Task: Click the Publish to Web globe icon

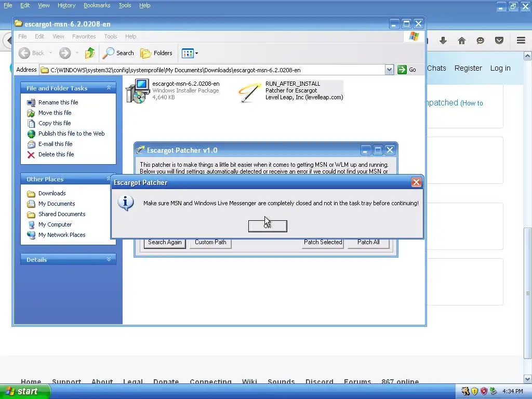Action: 31,134
